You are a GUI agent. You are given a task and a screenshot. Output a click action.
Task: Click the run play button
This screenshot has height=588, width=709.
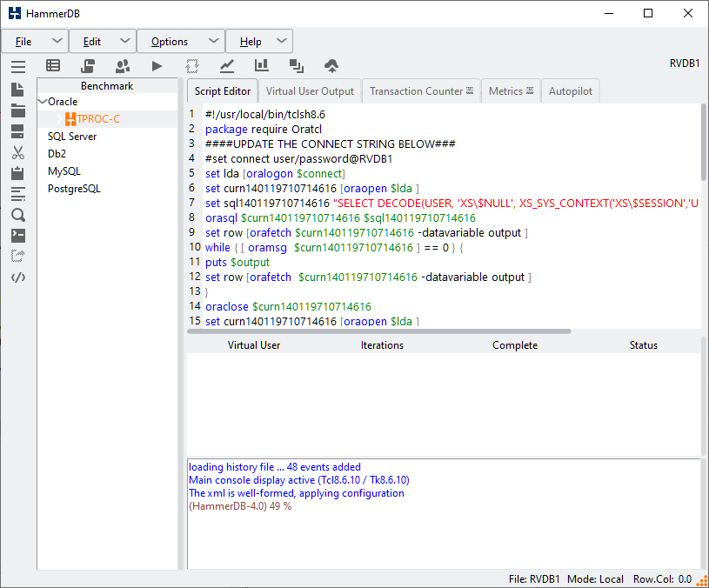157,66
